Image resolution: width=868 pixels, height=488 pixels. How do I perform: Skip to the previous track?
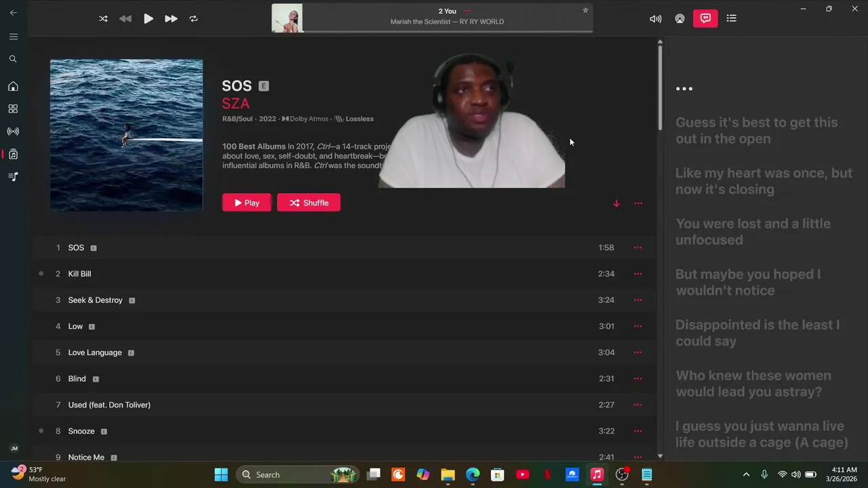(x=125, y=19)
